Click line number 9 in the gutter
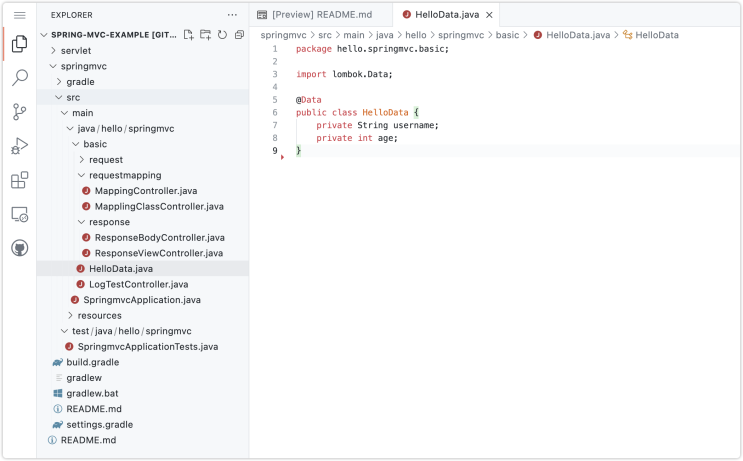 click(275, 151)
